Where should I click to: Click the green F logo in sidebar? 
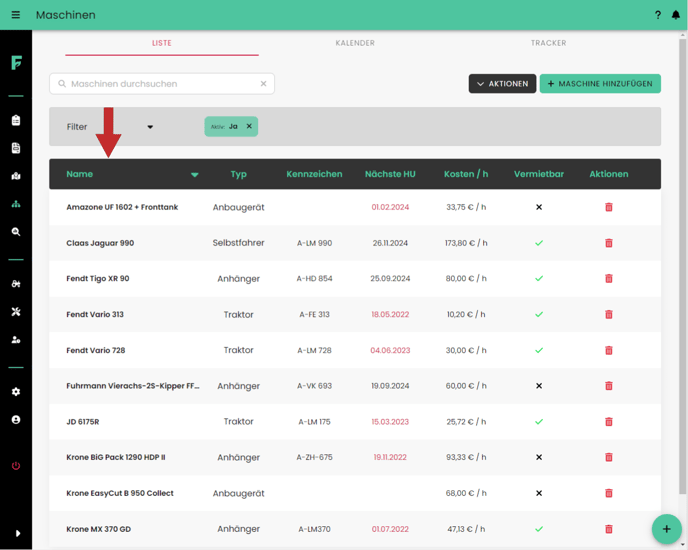coord(16,63)
